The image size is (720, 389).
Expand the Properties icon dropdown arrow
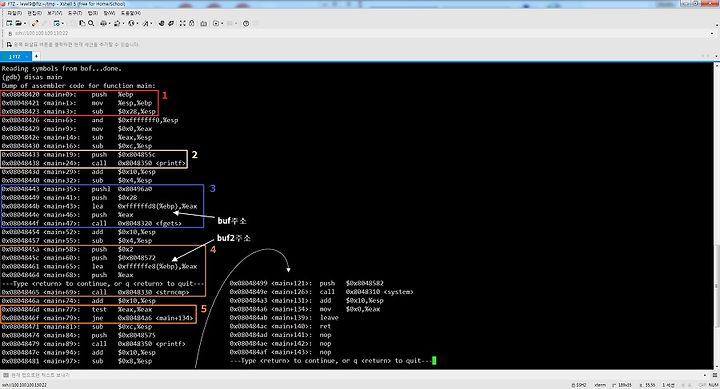62,23
